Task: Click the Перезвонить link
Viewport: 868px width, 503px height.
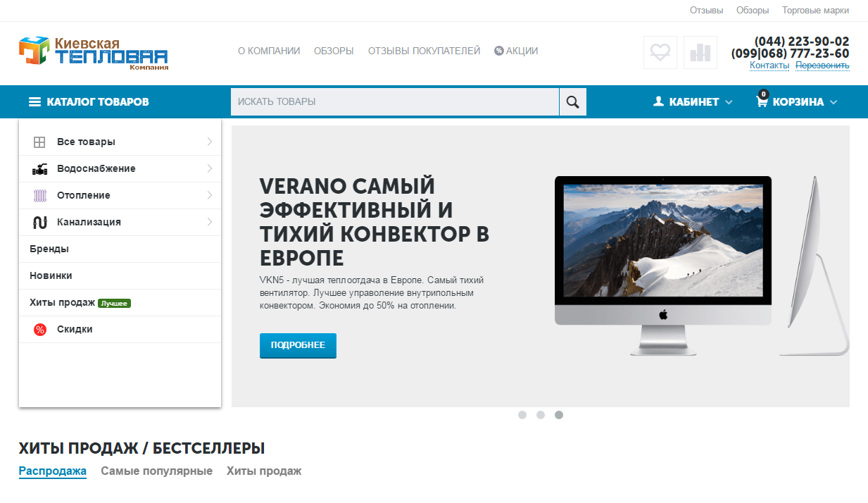Action: point(822,65)
